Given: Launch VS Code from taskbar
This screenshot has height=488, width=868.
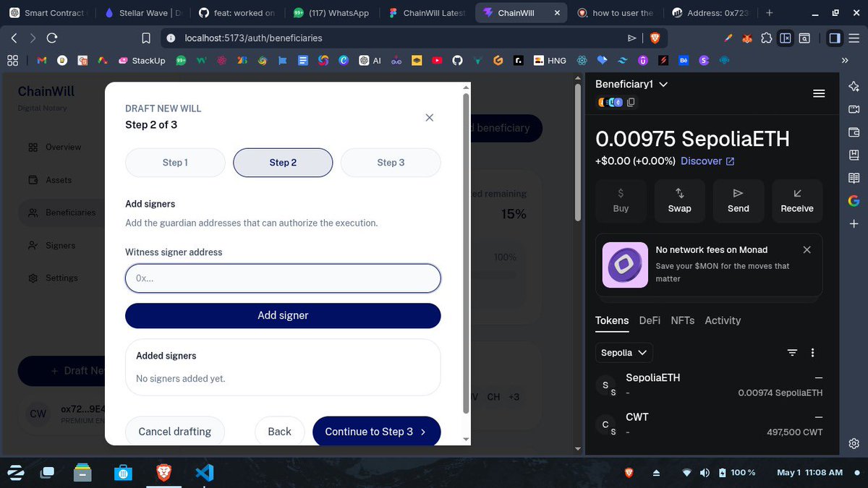Looking at the screenshot, I should click(205, 473).
